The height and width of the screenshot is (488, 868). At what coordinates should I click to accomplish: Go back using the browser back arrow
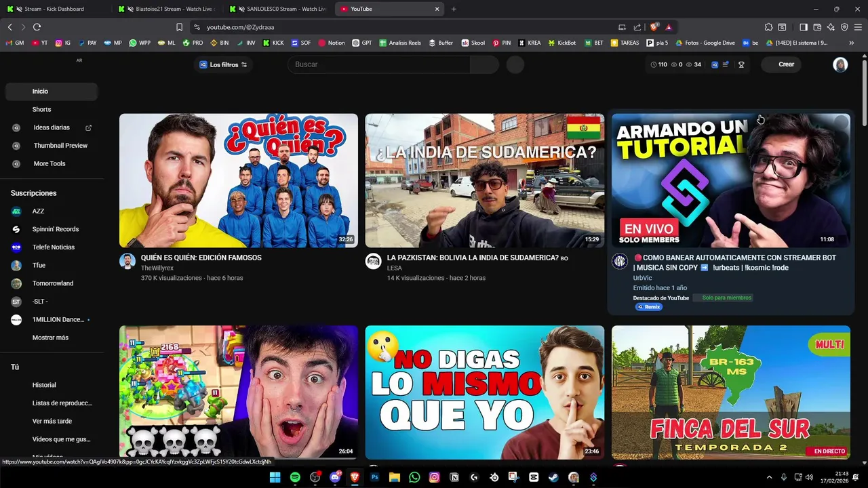coord(9,27)
